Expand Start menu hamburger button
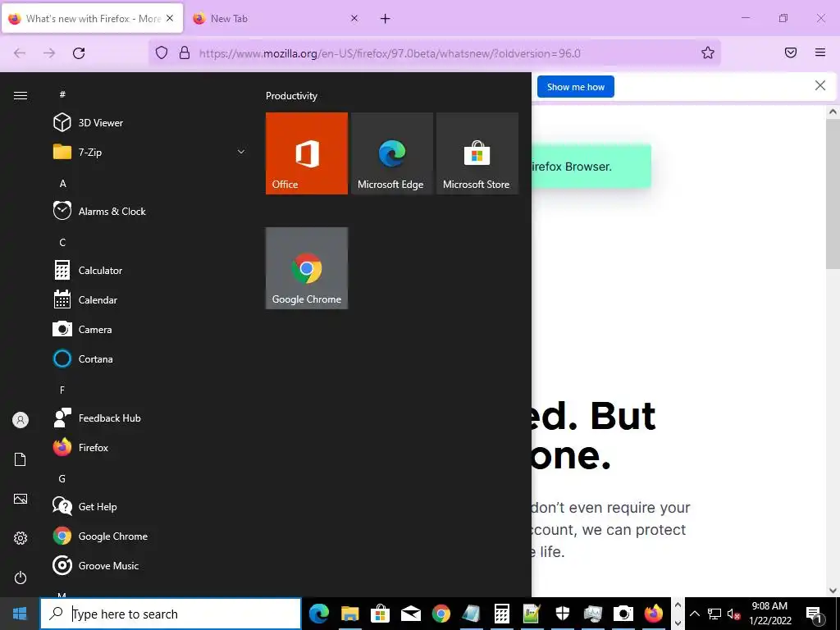Viewport: 840px width, 630px height. coord(21,95)
